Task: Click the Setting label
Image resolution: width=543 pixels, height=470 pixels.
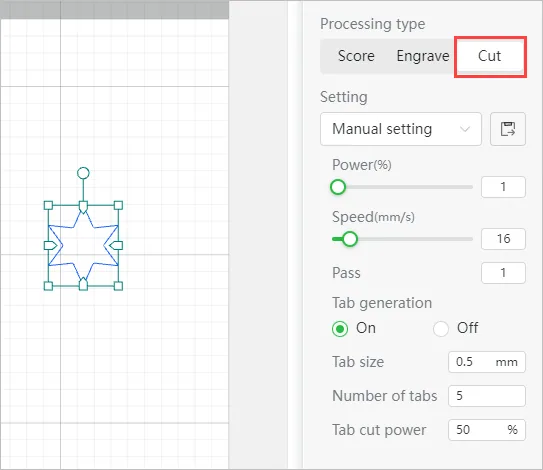Action: pos(344,97)
